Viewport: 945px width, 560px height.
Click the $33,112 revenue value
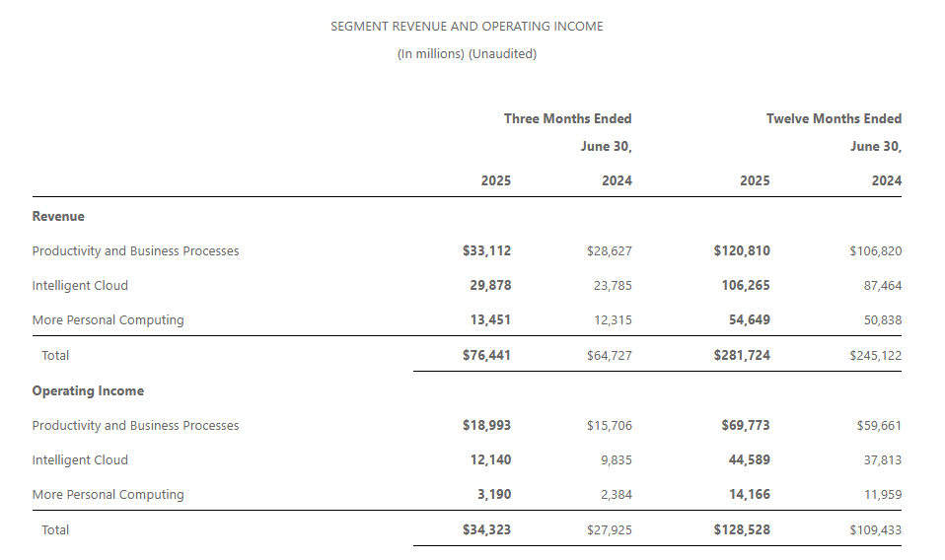486,250
